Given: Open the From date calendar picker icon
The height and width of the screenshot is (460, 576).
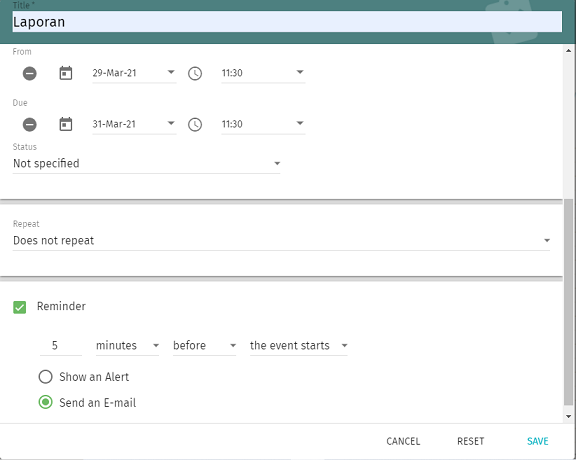Looking at the screenshot, I should point(66,73).
